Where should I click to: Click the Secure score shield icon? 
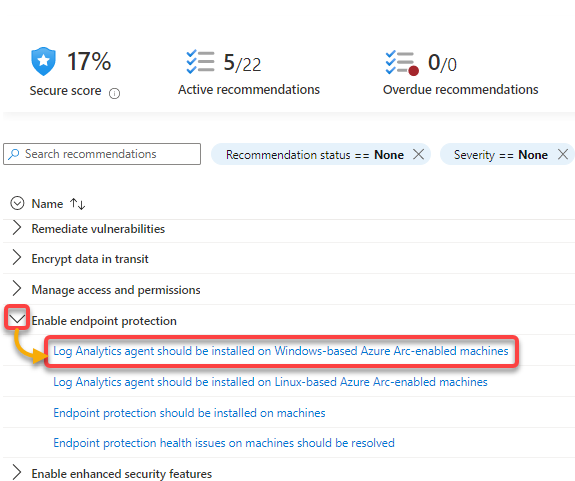[43, 61]
